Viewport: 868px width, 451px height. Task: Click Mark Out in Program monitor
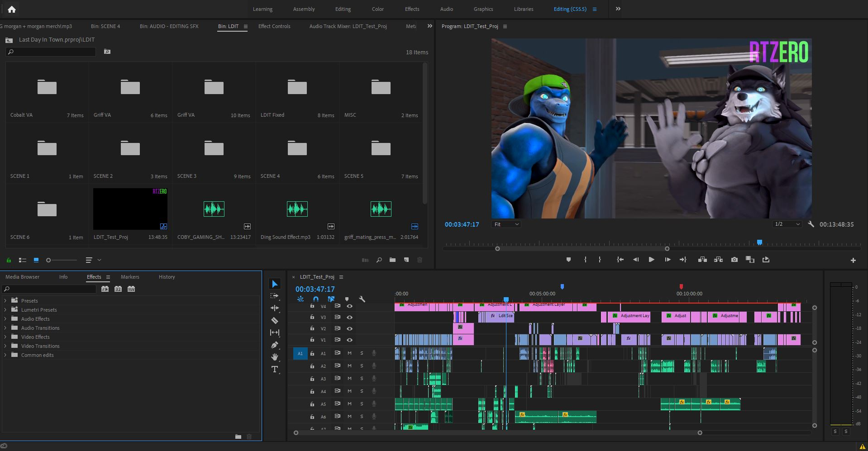(x=600, y=260)
